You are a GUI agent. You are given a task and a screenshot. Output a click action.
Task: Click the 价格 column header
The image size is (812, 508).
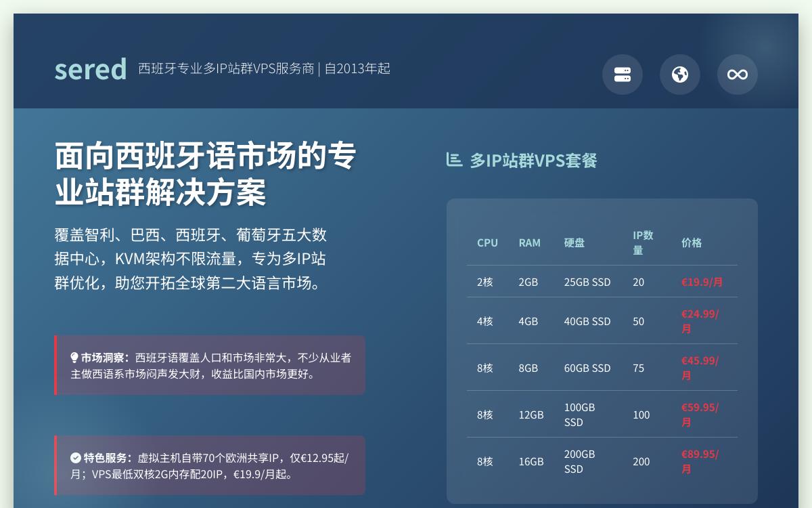pos(692,242)
